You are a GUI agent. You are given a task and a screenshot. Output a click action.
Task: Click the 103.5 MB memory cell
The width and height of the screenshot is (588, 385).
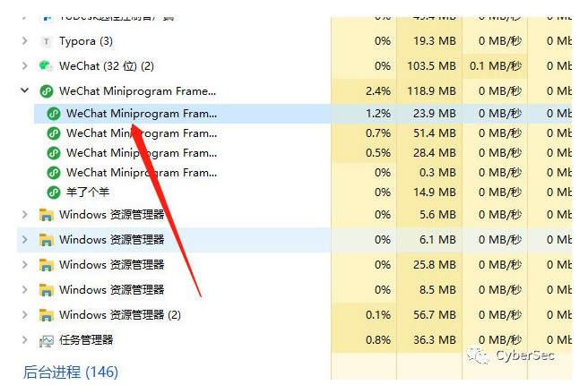[431, 66]
